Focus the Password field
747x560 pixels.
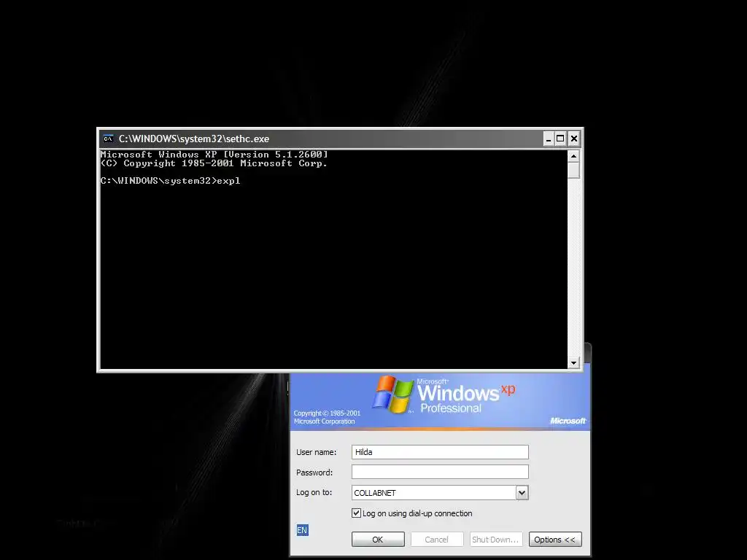coord(440,472)
